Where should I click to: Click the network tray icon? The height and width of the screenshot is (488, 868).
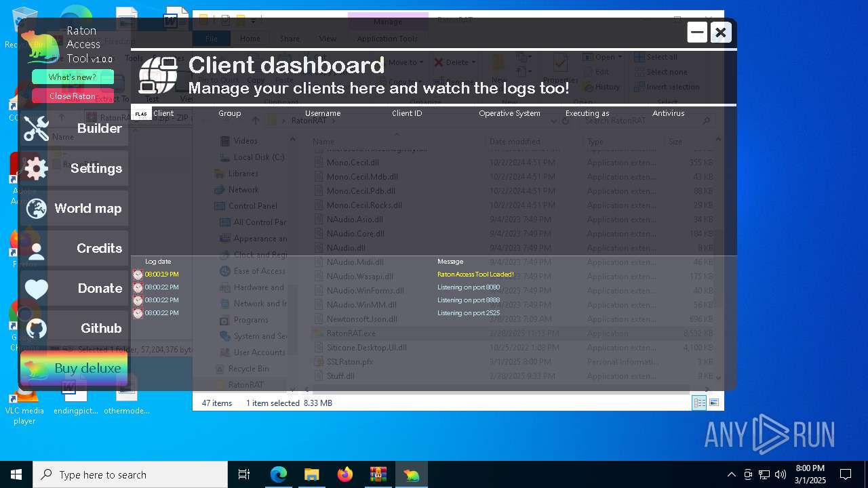click(764, 474)
